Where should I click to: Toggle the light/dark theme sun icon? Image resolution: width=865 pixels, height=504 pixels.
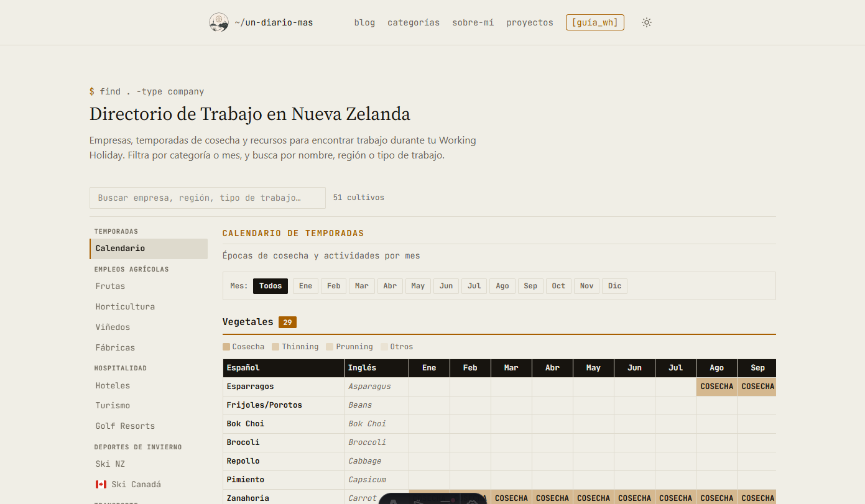point(647,22)
